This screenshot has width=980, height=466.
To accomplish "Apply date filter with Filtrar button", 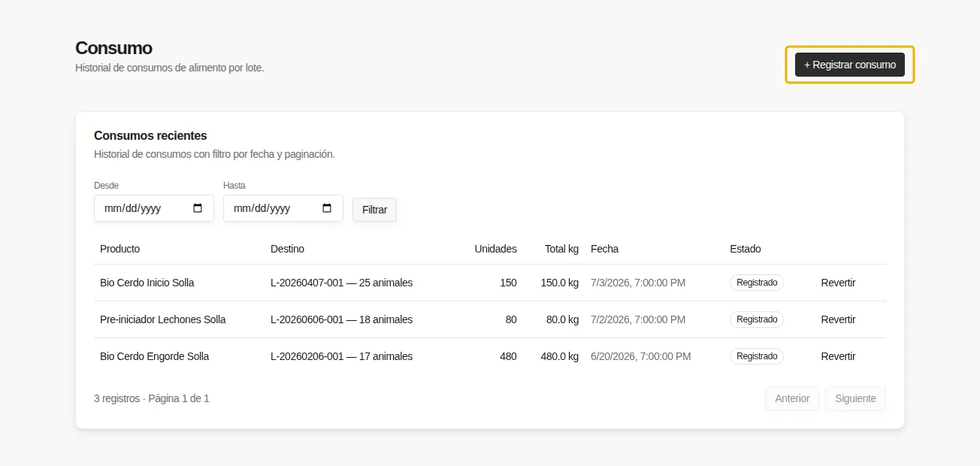I will 374,210.
